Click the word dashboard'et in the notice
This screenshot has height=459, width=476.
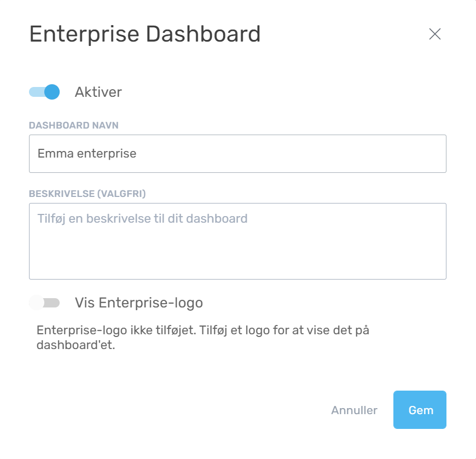pos(76,346)
